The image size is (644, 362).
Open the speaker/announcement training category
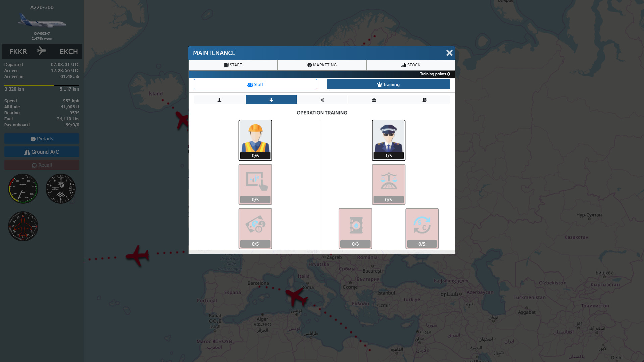322,99
